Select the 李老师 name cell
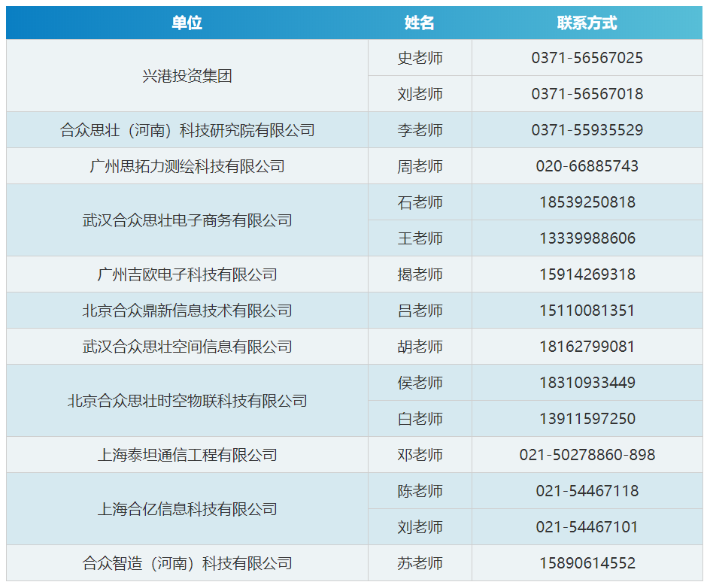The height and width of the screenshot is (588, 710). tap(420, 130)
